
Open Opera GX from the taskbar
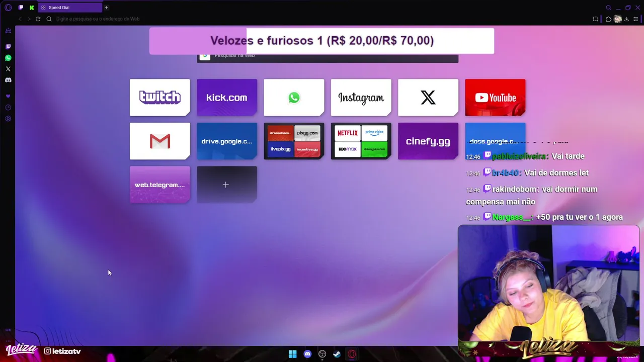(x=352, y=354)
